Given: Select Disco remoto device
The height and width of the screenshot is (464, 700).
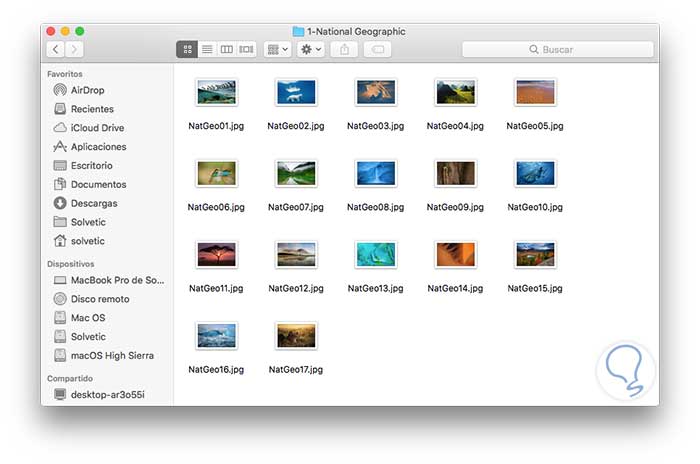Looking at the screenshot, I should [x=107, y=299].
